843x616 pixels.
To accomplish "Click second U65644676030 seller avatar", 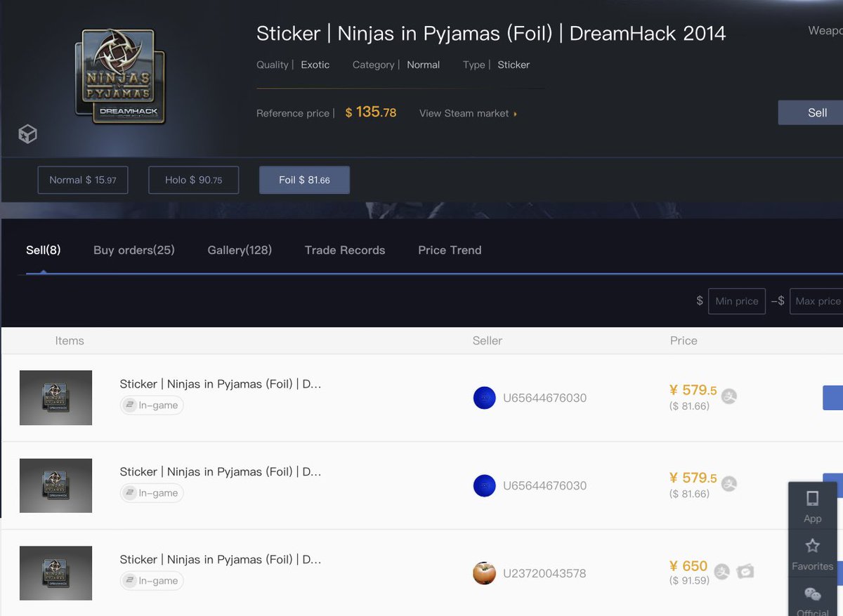I will (x=485, y=485).
